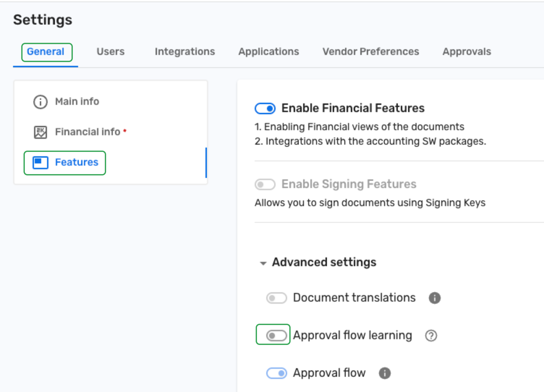Open Financial info section link

point(88,132)
